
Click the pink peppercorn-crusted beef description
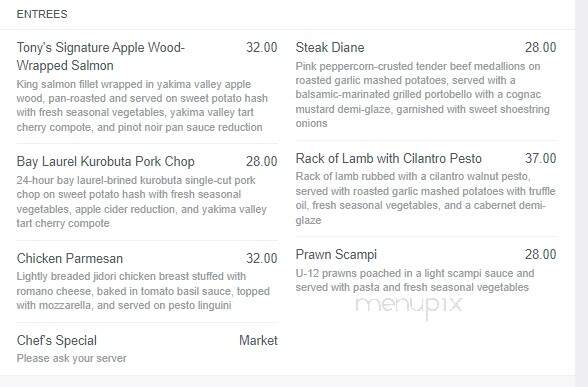pyautogui.click(x=423, y=95)
